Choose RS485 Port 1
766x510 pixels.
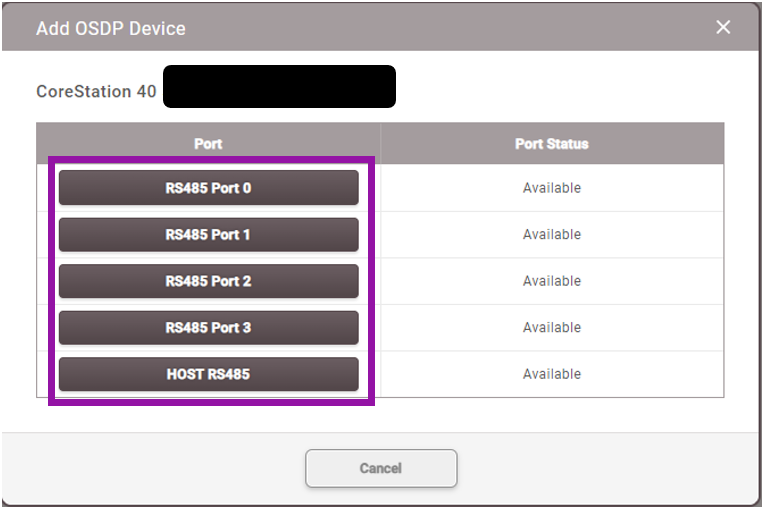click(208, 235)
